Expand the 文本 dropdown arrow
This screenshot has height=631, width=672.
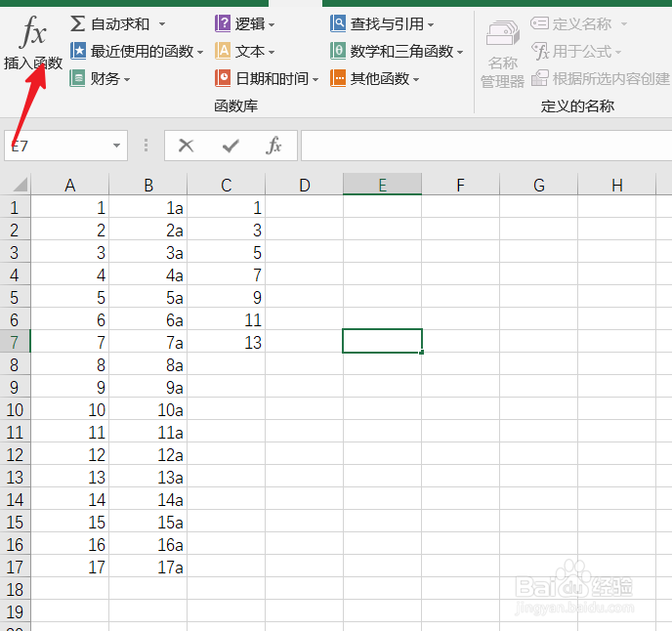[272, 53]
